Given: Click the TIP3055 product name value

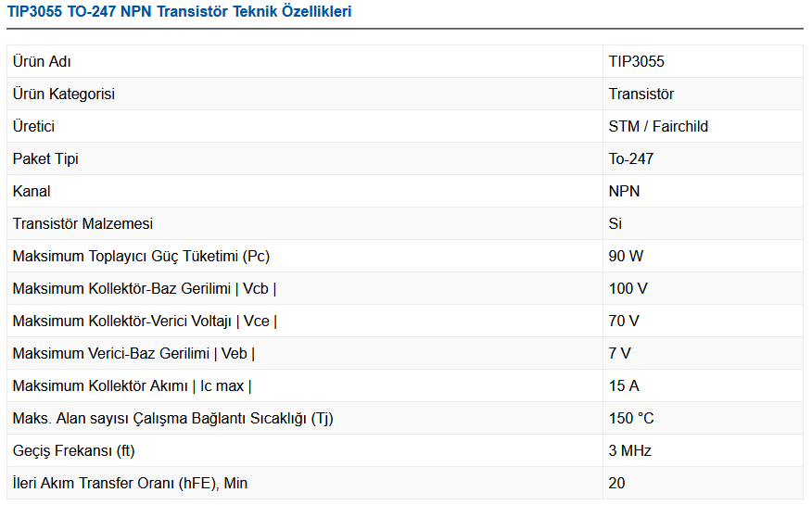Looking at the screenshot, I should [636, 62].
